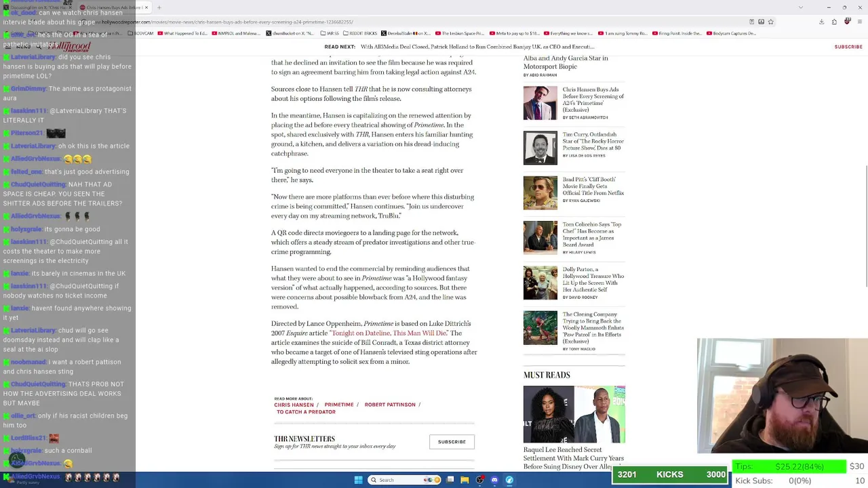Screen dimensions: 868x488
Task: Switch to OBS Studio on the taskbar
Action: pyautogui.click(x=480, y=480)
